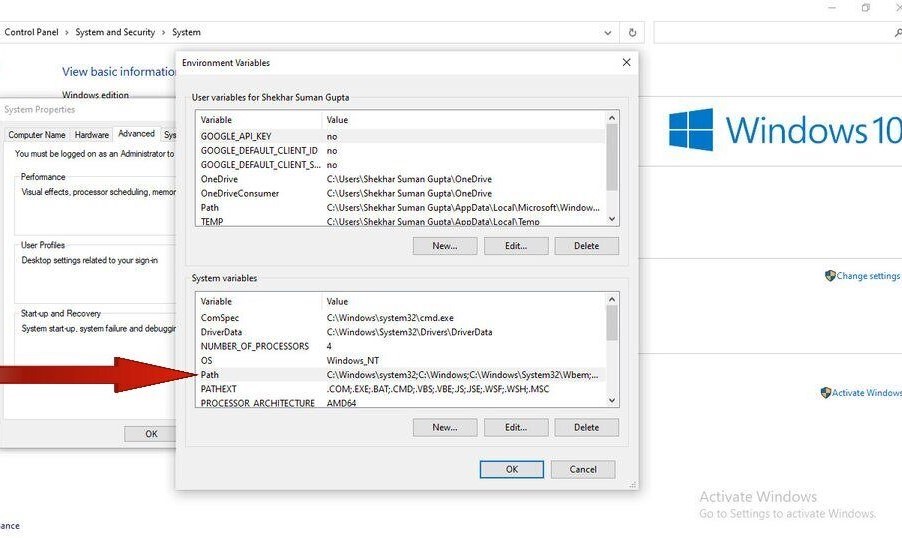Click Delete button under user variables
902x538 pixels.
pos(586,246)
